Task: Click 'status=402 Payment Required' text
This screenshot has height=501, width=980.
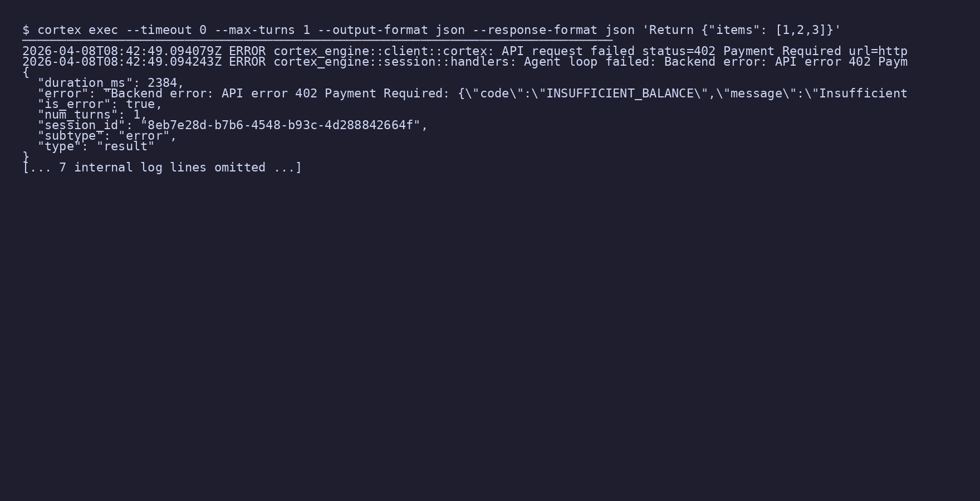Action: (x=742, y=51)
